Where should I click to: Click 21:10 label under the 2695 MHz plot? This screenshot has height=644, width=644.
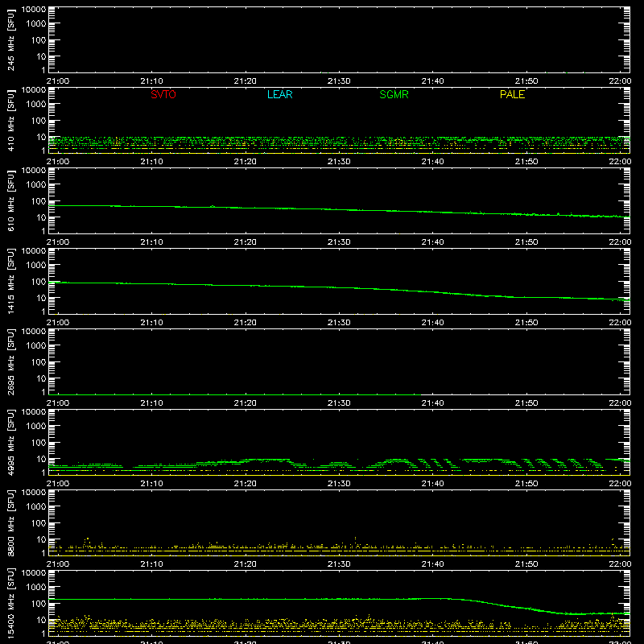coord(151,403)
